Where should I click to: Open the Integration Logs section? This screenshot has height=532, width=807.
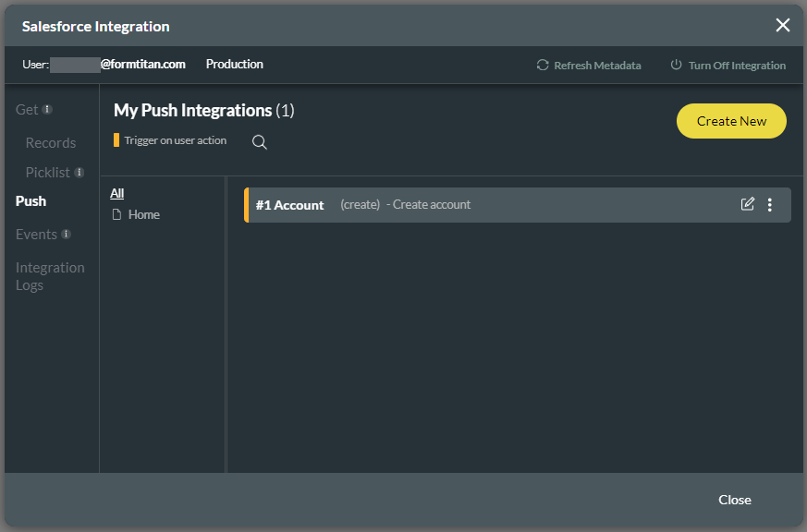point(50,275)
